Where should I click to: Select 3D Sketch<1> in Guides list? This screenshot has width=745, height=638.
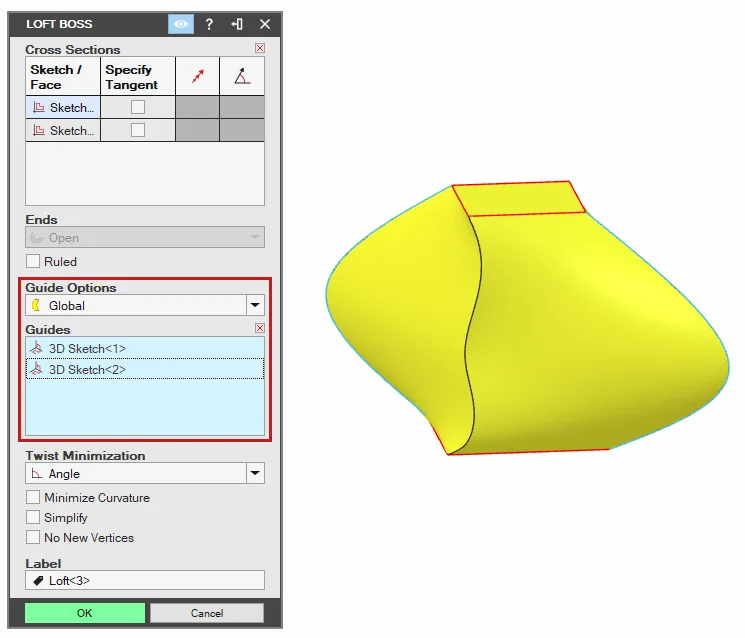coord(145,348)
